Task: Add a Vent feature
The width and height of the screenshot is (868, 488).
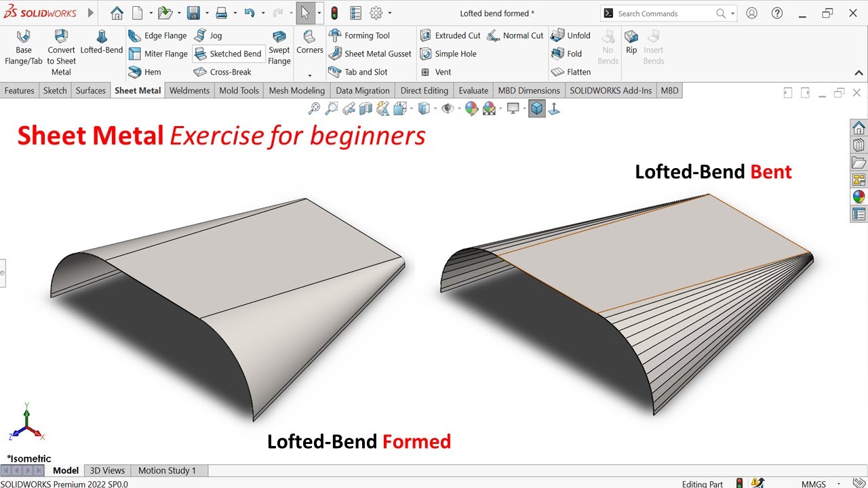Action: coord(435,72)
